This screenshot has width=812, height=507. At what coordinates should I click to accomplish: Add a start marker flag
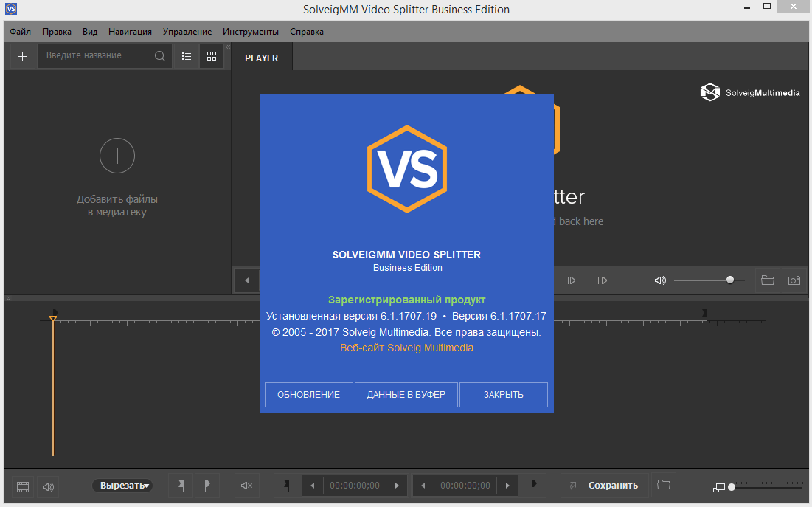coord(181,486)
